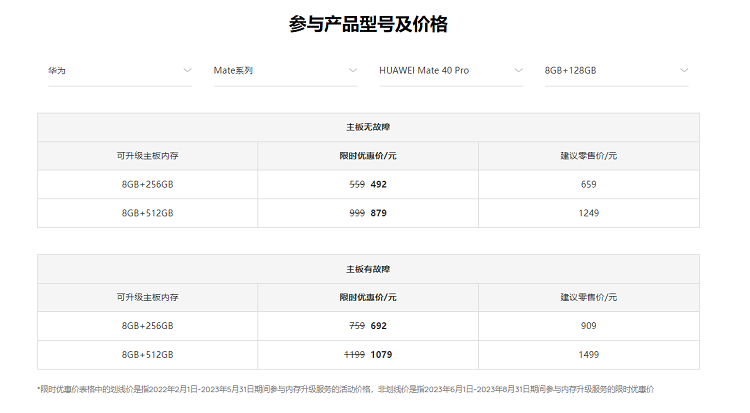Open the Mate系列 series dropdown
This screenshot has height=413, width=750.
point(285,71)
